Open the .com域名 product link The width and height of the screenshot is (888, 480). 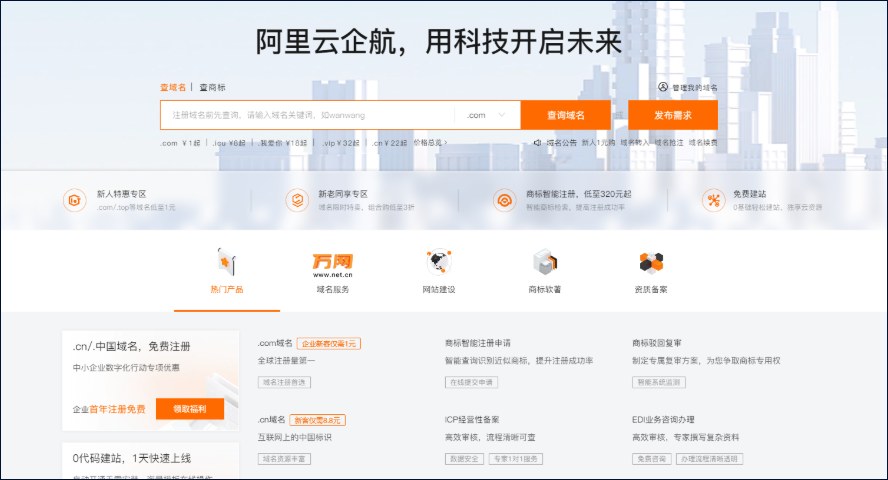(275, 343)
